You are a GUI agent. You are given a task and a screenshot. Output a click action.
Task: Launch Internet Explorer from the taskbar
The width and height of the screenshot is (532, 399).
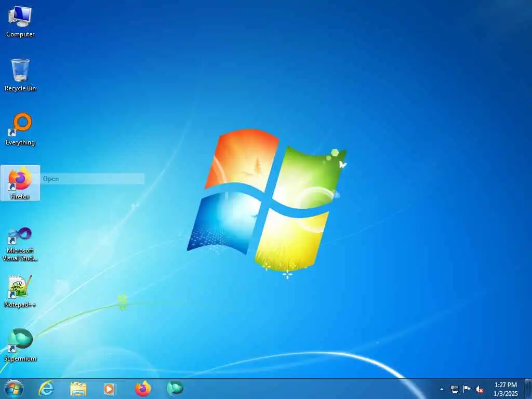46,389
